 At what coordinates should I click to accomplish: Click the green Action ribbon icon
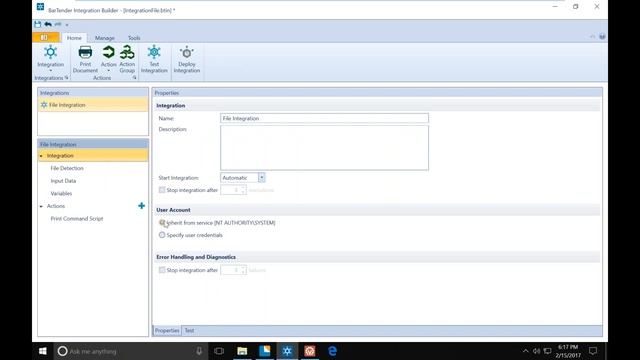(x=109, y=52)
